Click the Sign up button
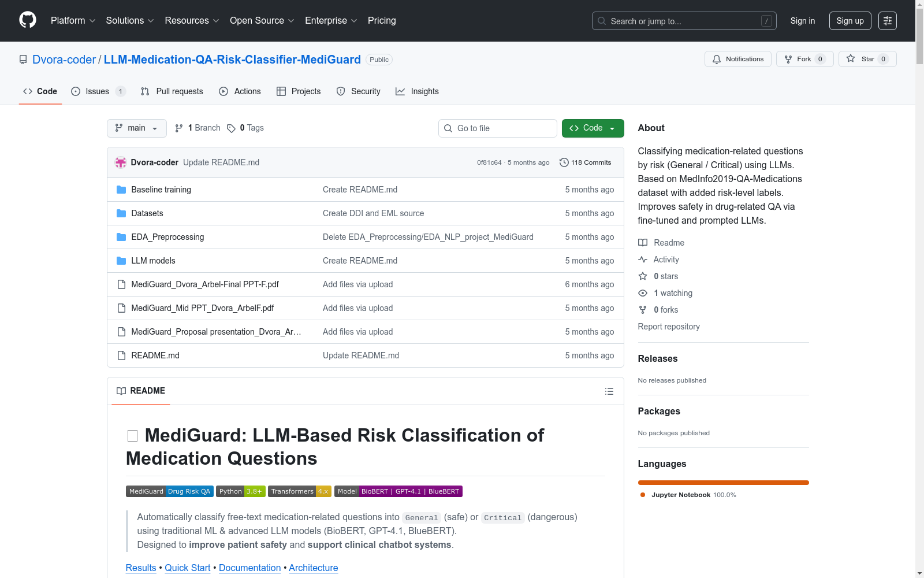The image size is (924, 578). click(x=850, y=21)
